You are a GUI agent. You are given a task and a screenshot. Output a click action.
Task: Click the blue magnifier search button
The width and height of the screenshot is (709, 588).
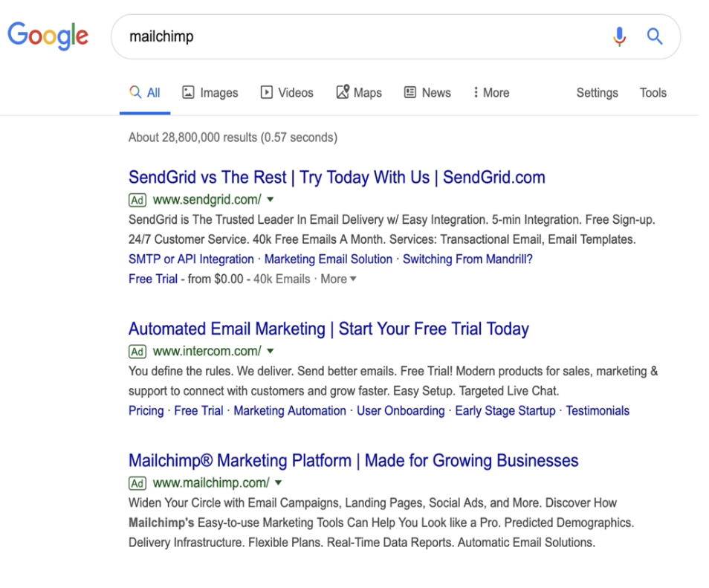[654, 36]
